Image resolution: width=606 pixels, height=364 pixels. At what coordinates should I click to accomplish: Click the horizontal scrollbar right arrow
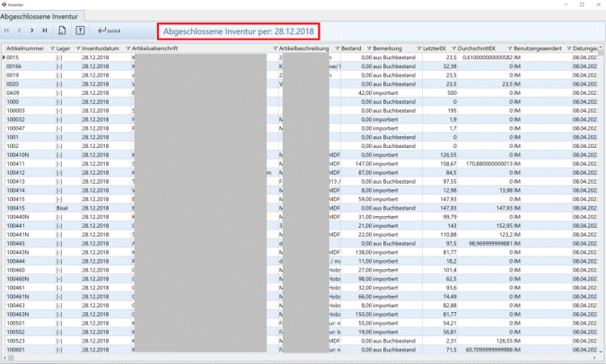click(x=594, y=358)
